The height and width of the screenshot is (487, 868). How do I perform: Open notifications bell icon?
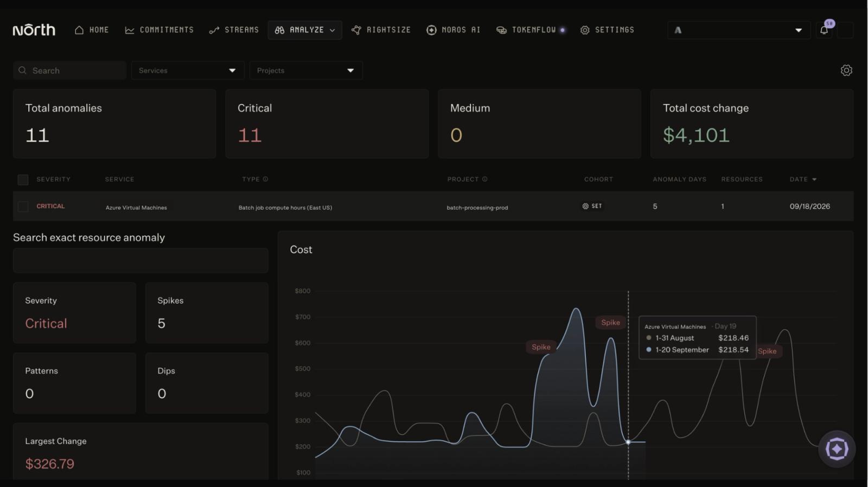click(x=824, y=30)
